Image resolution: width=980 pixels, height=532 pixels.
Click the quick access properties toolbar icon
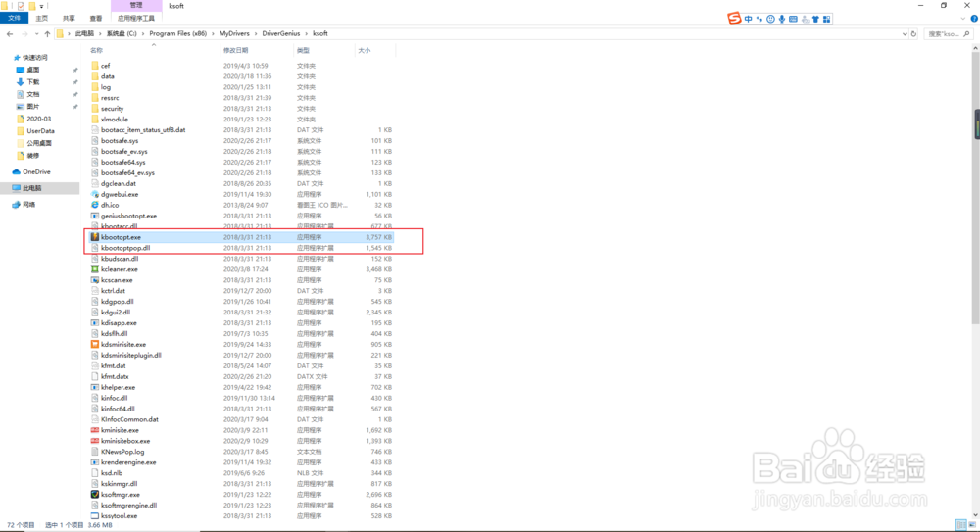tap(21, 6)
